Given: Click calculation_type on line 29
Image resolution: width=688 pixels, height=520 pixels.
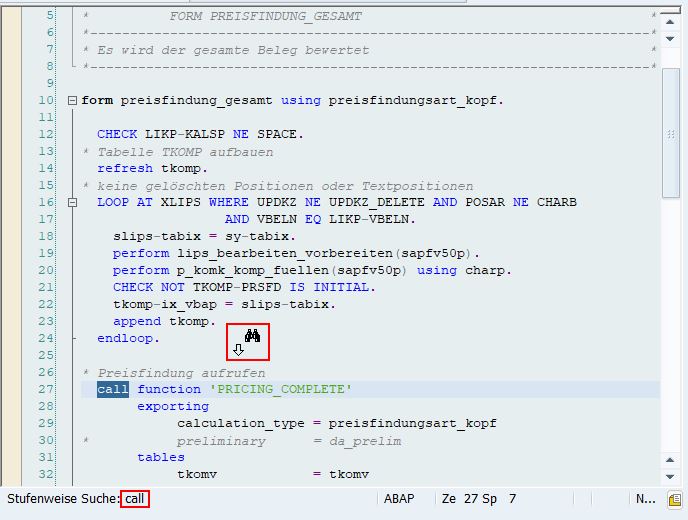Looking at the screenshot, I should pyautogui.click(x=240, y=423).
